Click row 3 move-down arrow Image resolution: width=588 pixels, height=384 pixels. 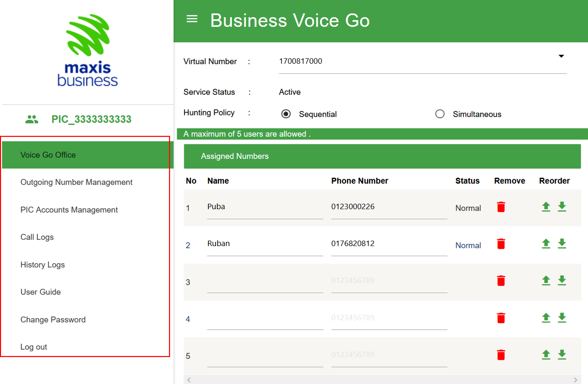pyautogui.click(x=562, y=281)
